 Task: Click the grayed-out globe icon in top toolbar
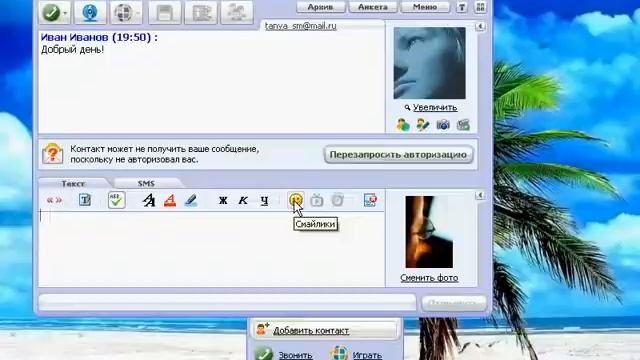[123, 13]
